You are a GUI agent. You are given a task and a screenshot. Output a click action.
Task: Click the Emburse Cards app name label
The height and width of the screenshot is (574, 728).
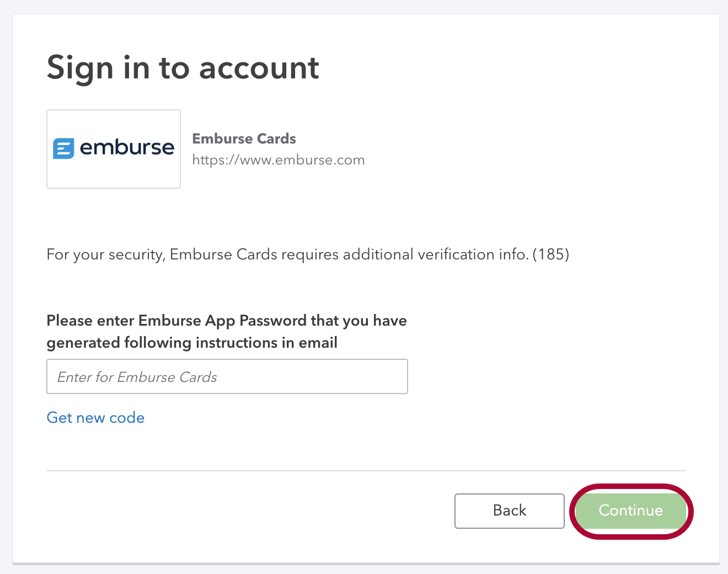pyautogui.click(x=244, y=139)
